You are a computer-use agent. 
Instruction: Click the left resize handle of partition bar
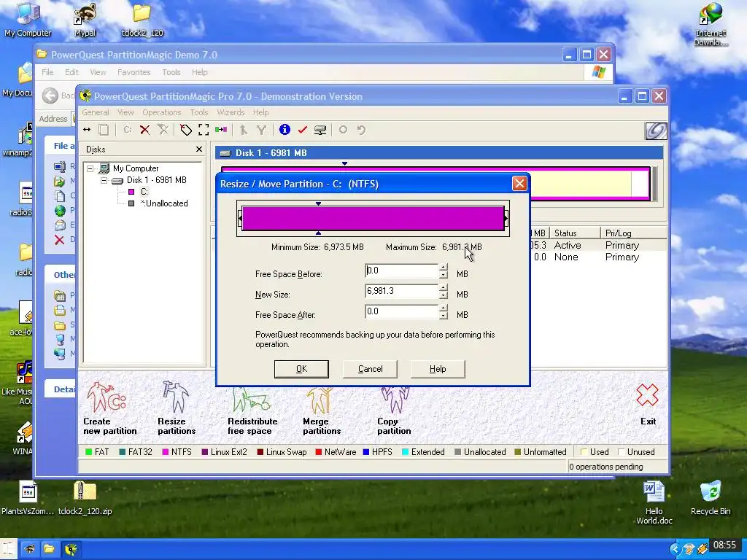click(239, 219)
